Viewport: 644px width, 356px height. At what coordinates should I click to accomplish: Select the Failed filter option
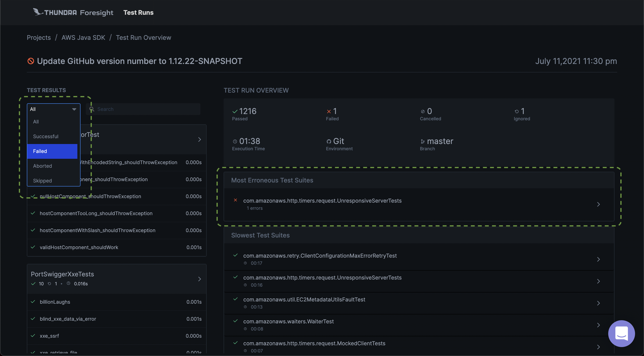[x=52, y=151]
